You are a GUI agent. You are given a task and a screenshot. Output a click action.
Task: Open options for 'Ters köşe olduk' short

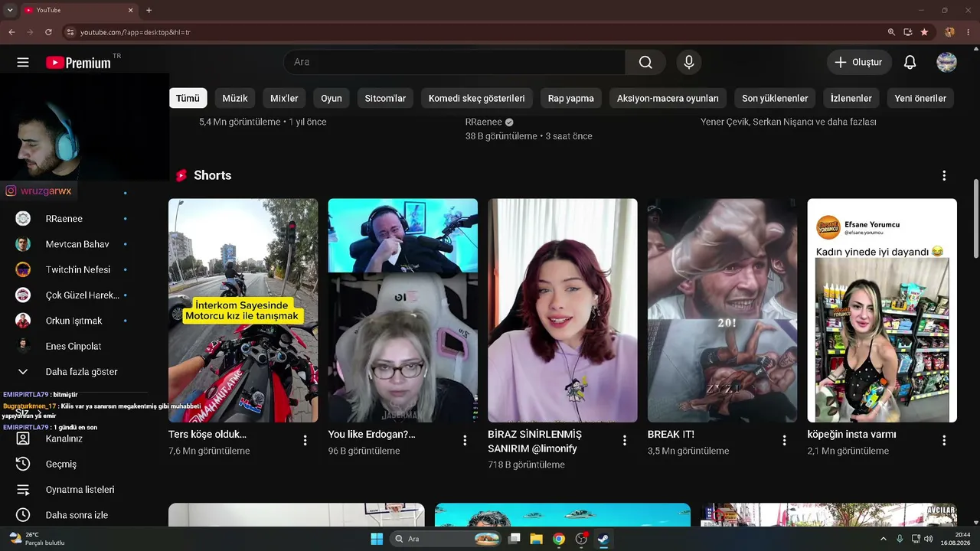pyautogui.click(x=305, y=440)
